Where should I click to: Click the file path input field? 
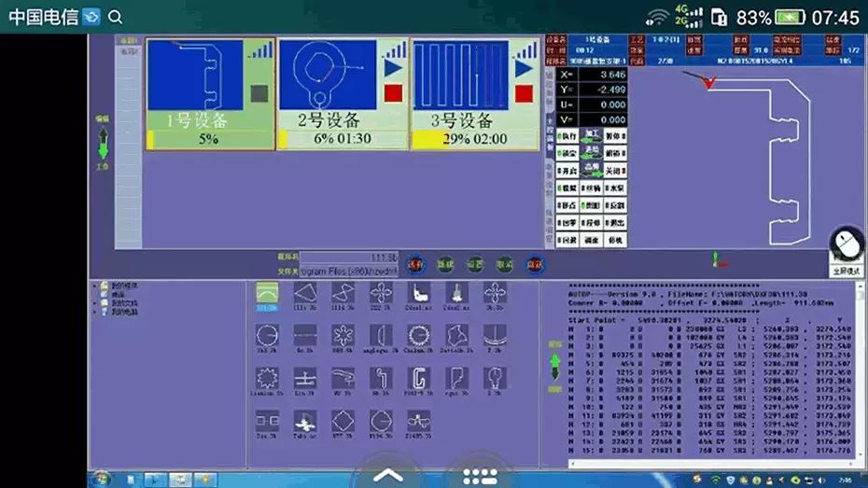pyautogui.click(x=349, y=270)
